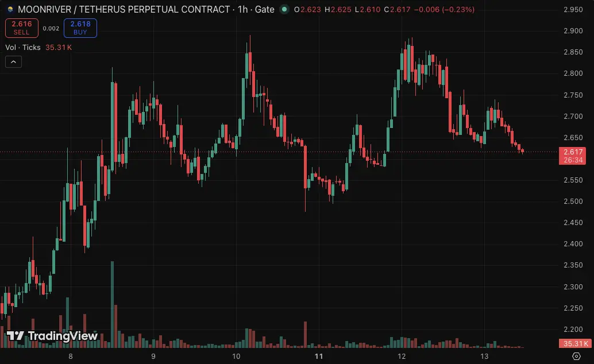Image resolution: width=594 pixels, height=364 pixels.
Task: Click the 2.618 BUY button
Action: (80, 28)
